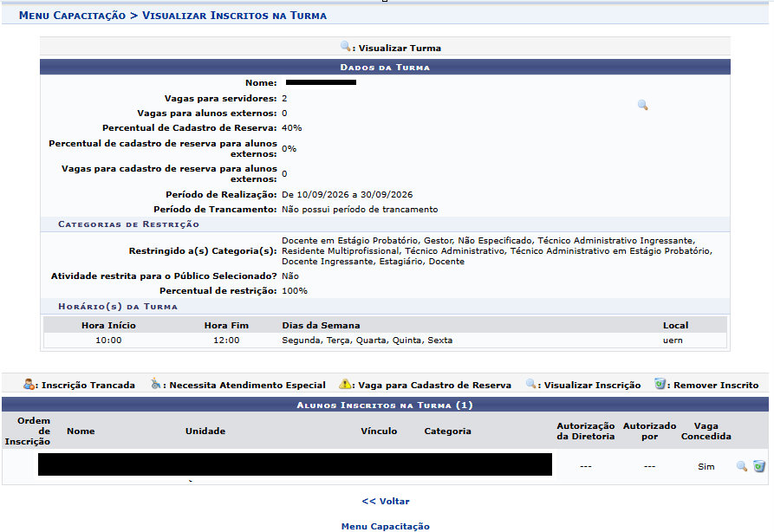Screen dimensions: 774x532
Task: Click the Necessita Atendimento Especial wheelchair icon
Action: (155, 384)
